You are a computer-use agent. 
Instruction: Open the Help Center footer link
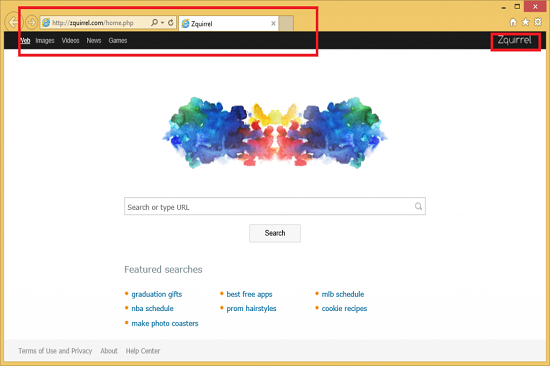tap(143, 351)
